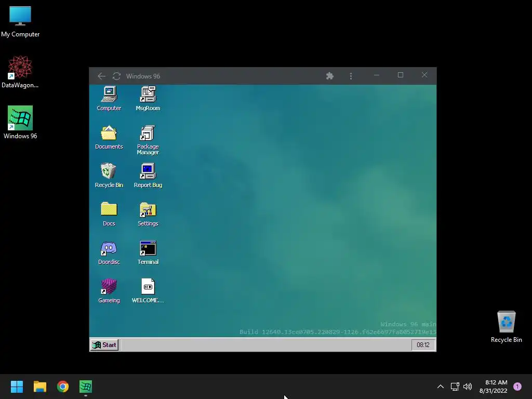
Task: Open the Windows Start menu
Action: tap(17, 387)
